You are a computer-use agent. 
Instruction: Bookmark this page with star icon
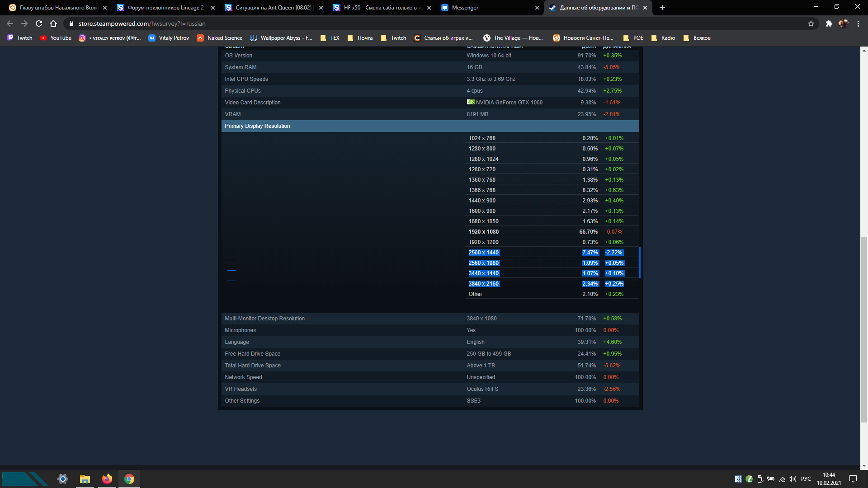click(811, 23)
